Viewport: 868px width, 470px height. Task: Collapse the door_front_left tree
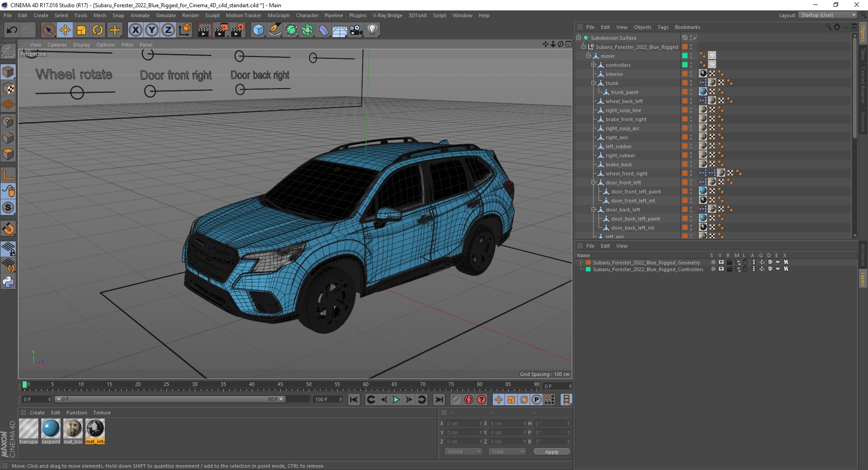594,183
